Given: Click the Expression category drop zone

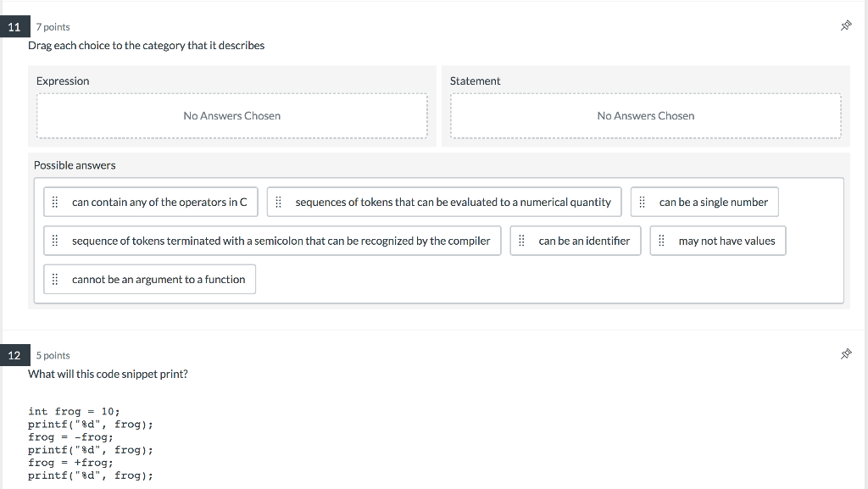Looking at the screenshot, I should coord(231,116).
